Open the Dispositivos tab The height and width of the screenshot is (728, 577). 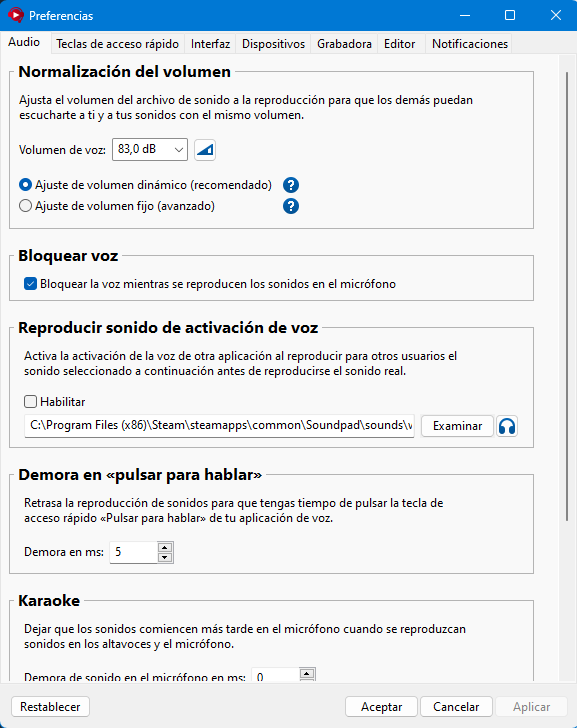click(273, 44)
